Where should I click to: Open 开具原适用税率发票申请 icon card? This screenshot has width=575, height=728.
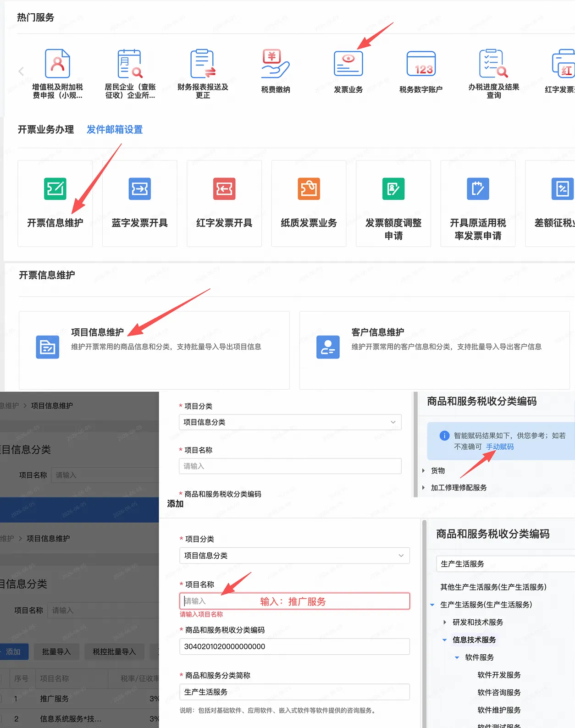pyautogui.click(x=478, y=189)
